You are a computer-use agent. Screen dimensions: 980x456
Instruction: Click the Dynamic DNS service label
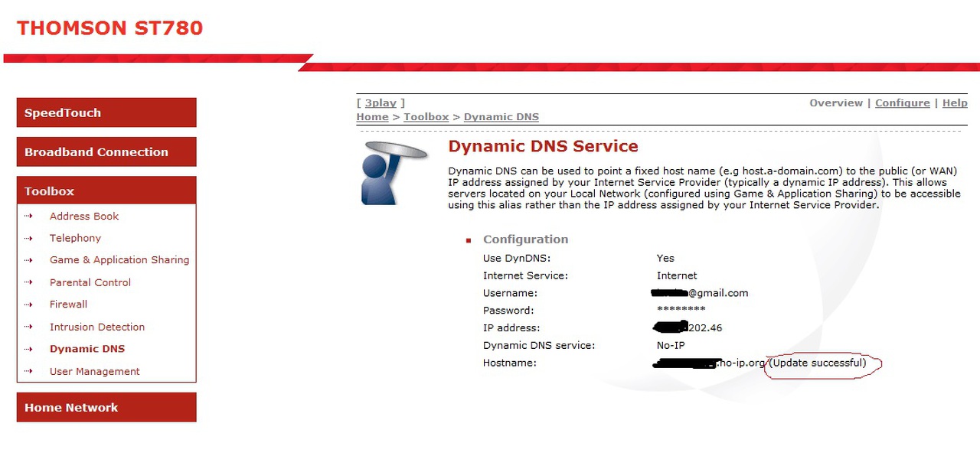539,345
